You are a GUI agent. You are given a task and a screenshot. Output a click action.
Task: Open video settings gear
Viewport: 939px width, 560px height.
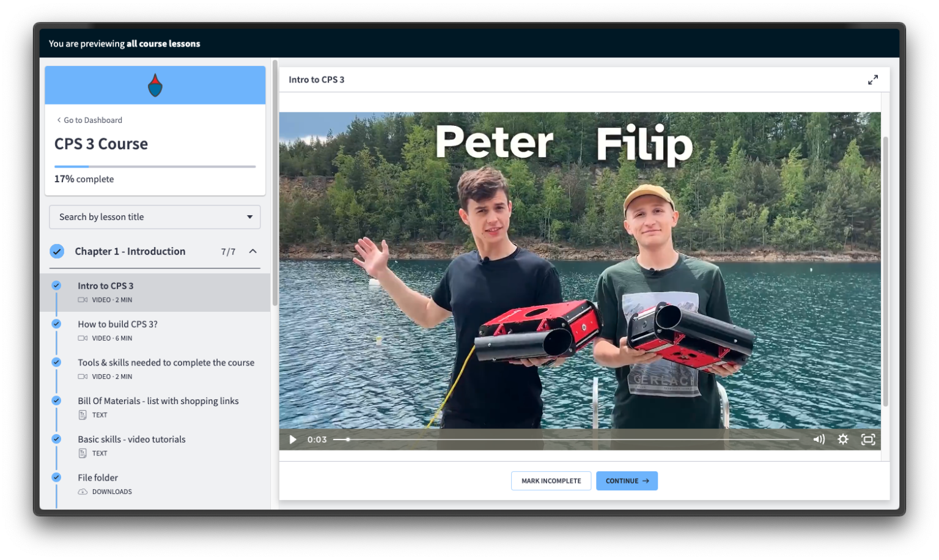843,440
